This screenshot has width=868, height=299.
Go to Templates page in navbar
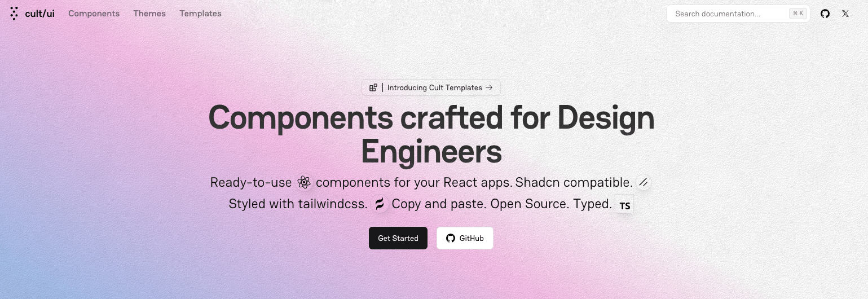tap(200, 14)
